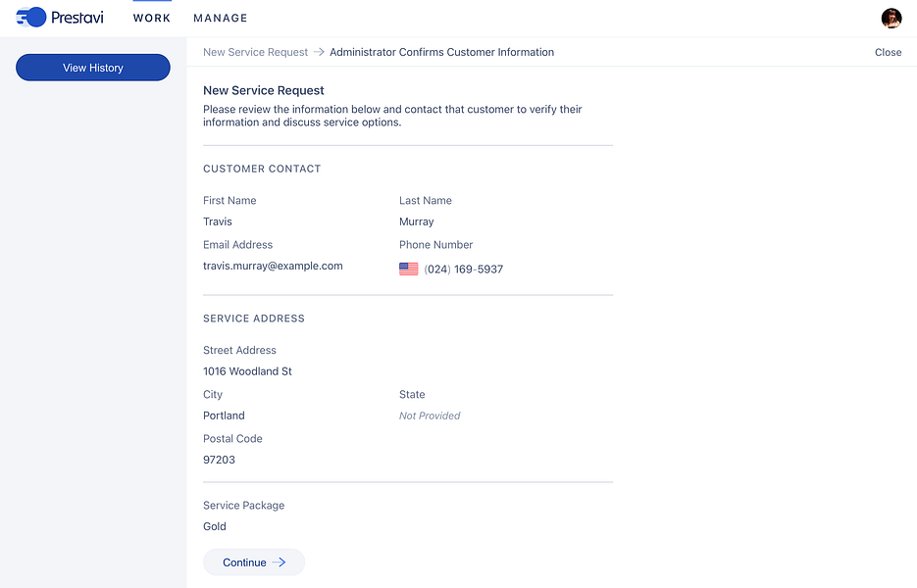Click the US flag icon by phone number

click(408, 269)
